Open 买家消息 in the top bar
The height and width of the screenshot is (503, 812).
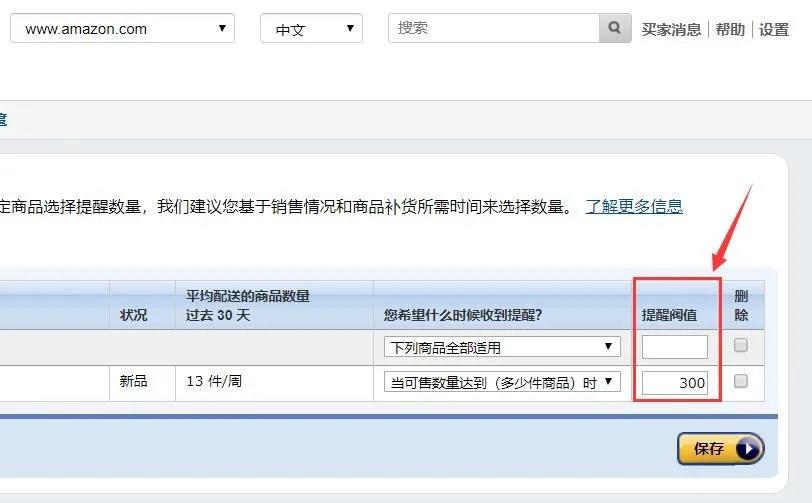pyautogui.click(x=671, y=29)
